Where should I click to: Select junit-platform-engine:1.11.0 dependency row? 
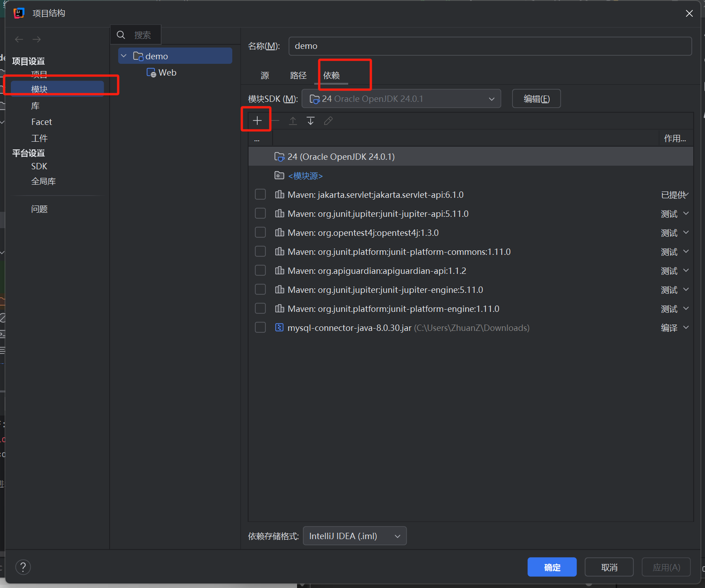point(470,309)
